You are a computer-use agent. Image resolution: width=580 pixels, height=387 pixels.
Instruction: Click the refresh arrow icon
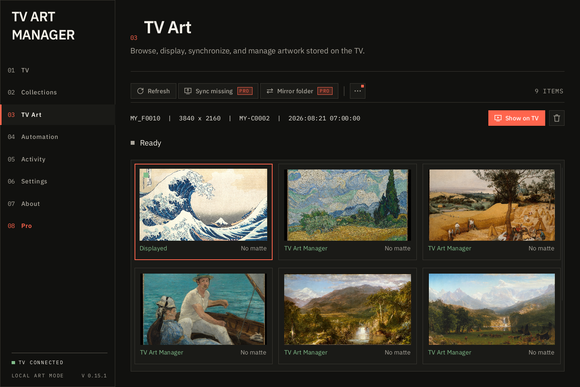(140, 91)
